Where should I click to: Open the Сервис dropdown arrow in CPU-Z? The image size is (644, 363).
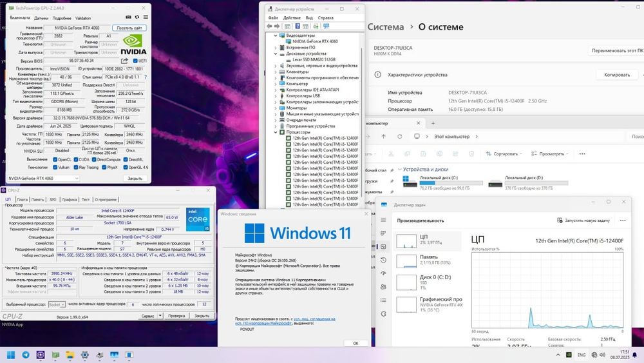click(160, 316)
